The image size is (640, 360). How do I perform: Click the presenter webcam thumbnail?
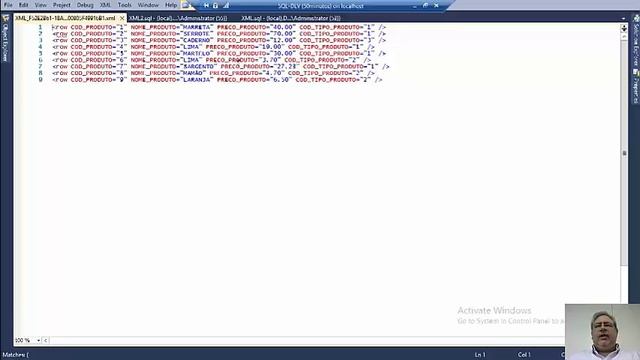[x=602, y=332]
